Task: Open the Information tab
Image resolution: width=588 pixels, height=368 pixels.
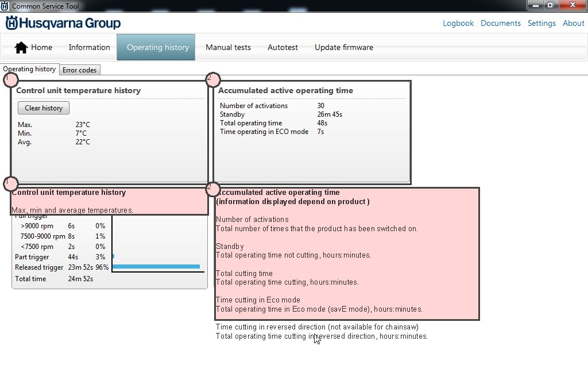Action: click(x=89, y=47)
